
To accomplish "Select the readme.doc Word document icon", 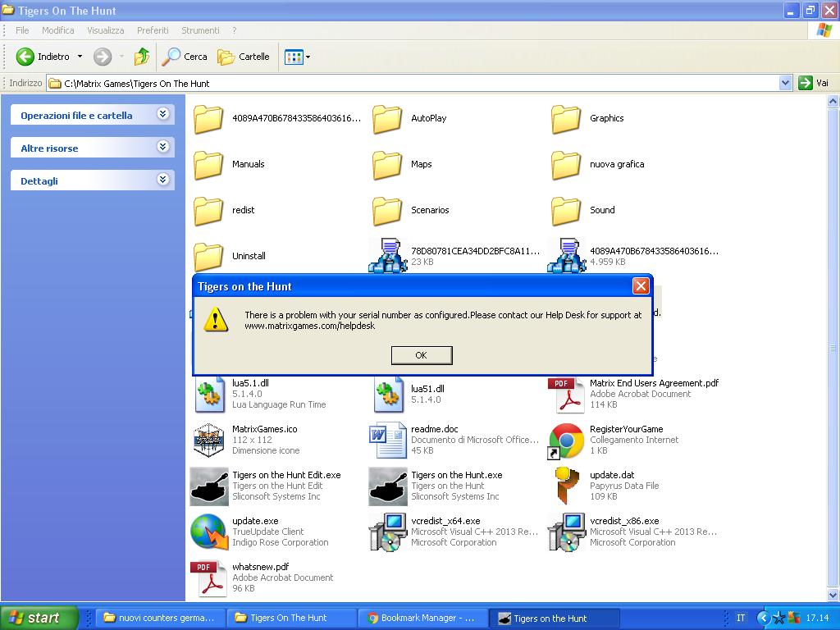I will click(x=388, y=440).
